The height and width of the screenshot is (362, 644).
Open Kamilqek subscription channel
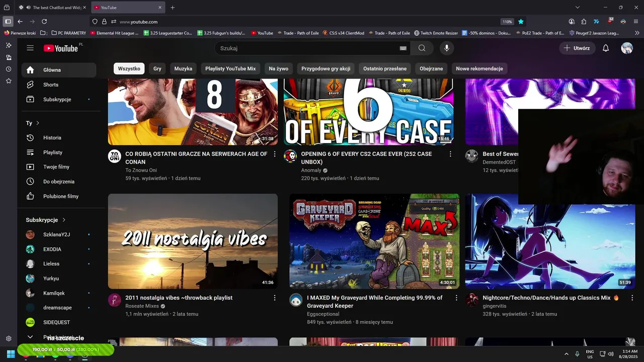click(59, 293)
